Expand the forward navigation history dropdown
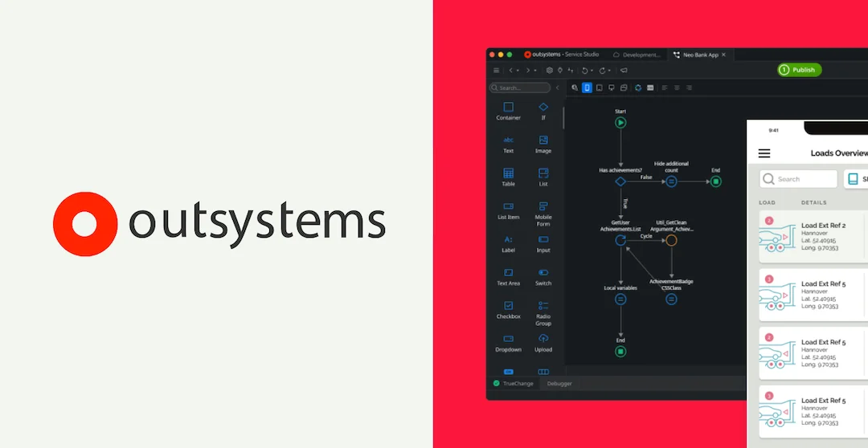Image resolution: width=868 pixels, height=448 pixels. click(x=535, y=71)
